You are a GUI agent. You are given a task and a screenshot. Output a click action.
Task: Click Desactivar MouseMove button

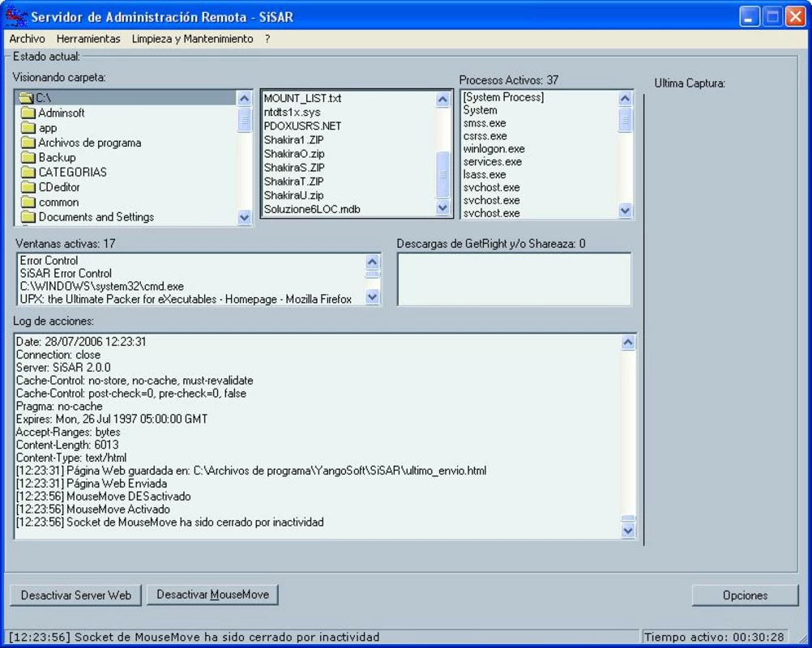coord(212,595)
